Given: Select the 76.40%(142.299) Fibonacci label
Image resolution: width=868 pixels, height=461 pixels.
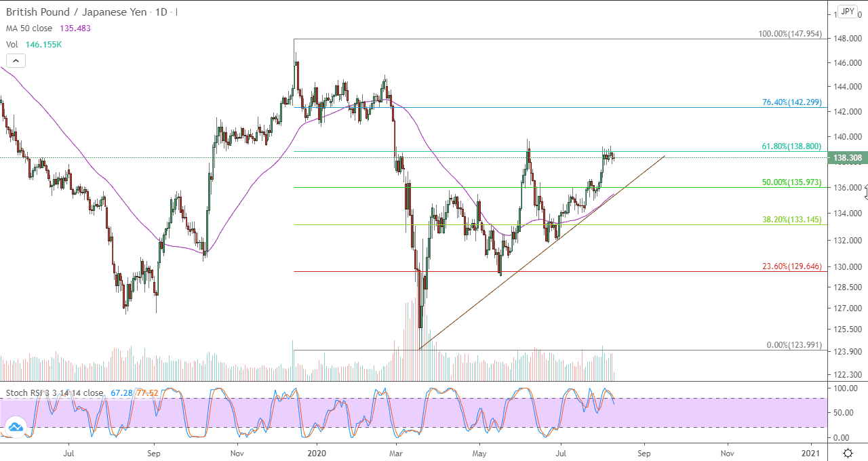Looking at the screenshot, I should coord(791,102).
